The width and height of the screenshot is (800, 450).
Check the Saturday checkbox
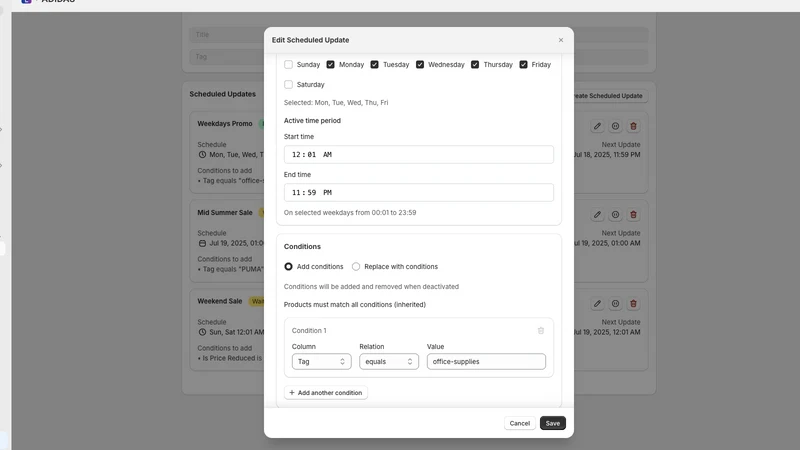(288, 84)
